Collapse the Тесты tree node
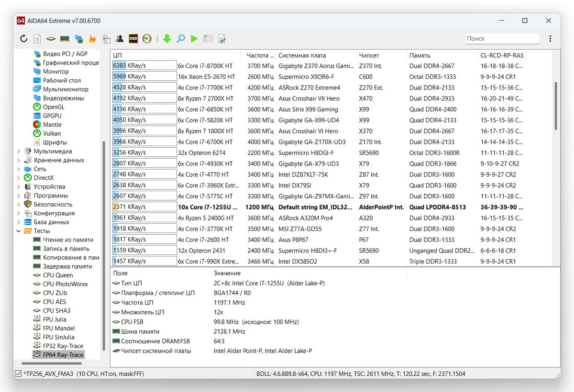 (x=19, y=231)
